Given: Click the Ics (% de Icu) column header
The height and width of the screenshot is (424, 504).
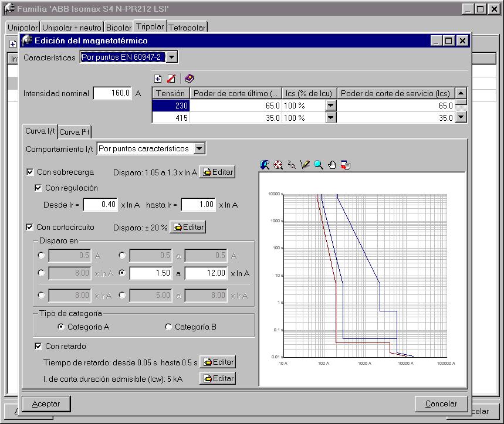Looking at the screenshot, I should (309, 93).
